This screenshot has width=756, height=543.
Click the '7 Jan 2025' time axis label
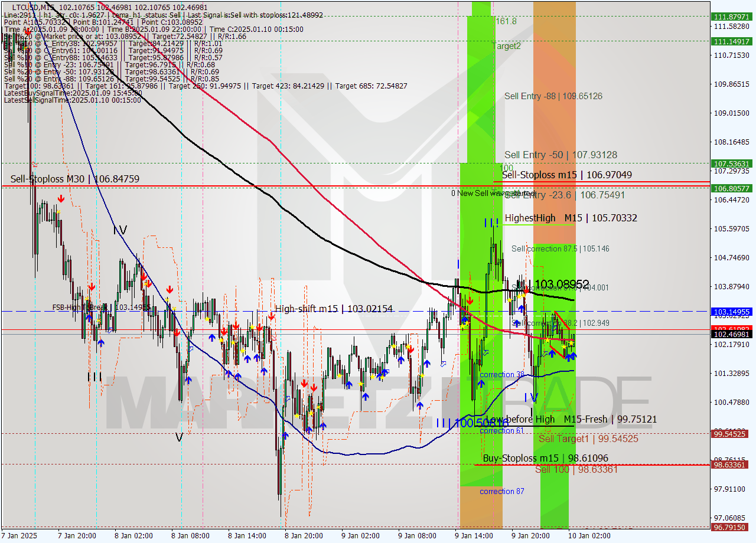pyautogui.click(x=19, y=536)
